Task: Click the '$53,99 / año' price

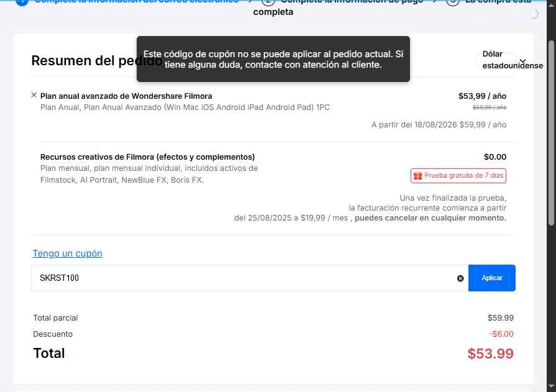Action: coord(482,96)
